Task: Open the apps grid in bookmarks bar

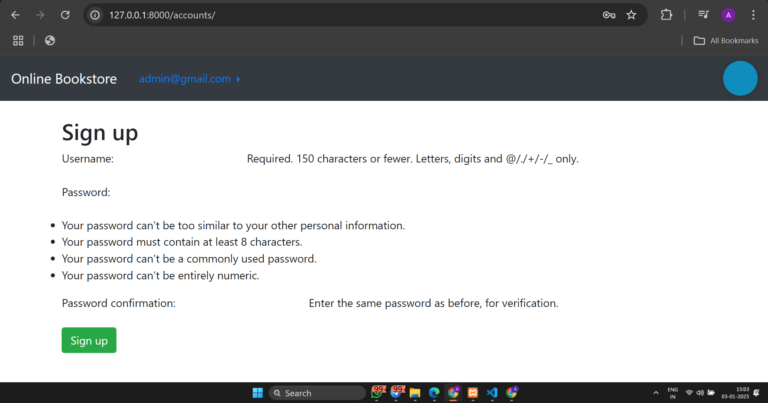Action: tap(18, 40)
